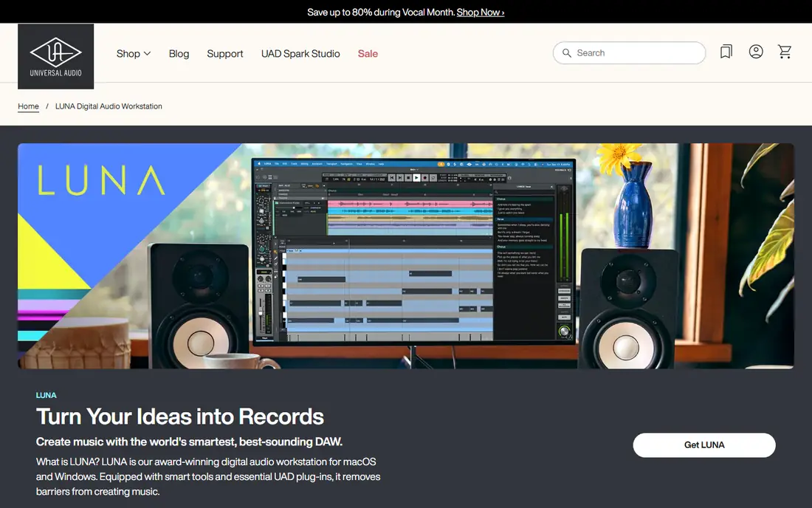Open UAD Spark Studio page
The image size is (812, 508).
(x=300, y=54)
